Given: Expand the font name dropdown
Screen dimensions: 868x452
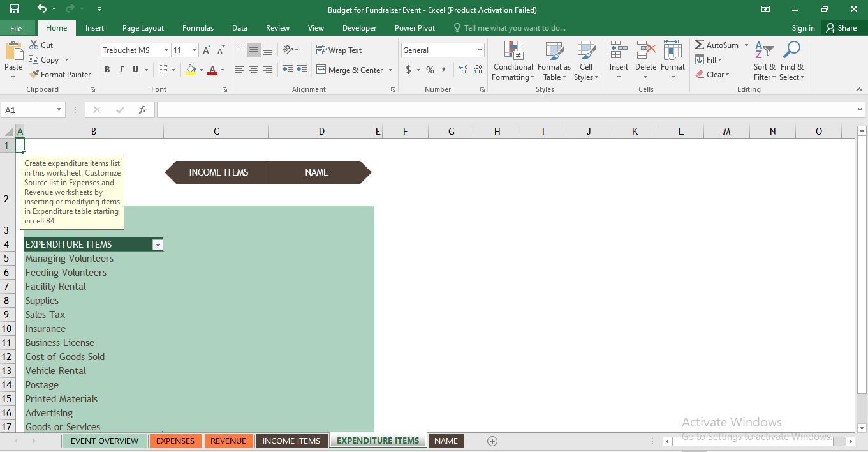Looking at the screenshot, I should [166, 50].
